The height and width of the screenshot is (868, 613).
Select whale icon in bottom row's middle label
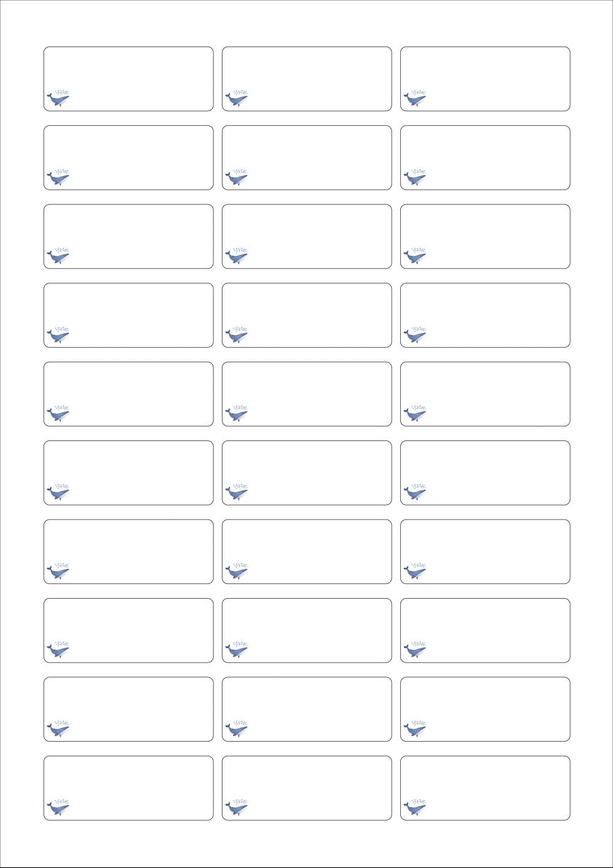pyautogui.click(x=237, y=807)
